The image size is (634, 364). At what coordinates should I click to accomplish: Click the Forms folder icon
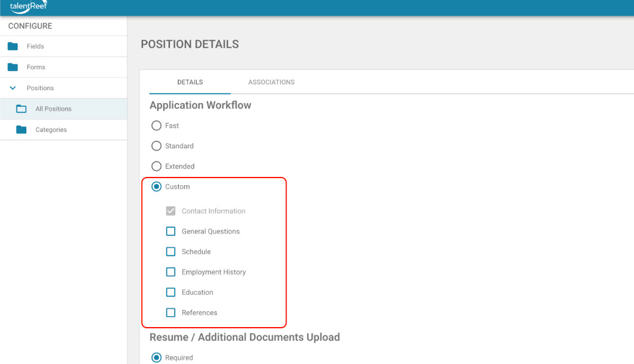(x=13, y=67)
